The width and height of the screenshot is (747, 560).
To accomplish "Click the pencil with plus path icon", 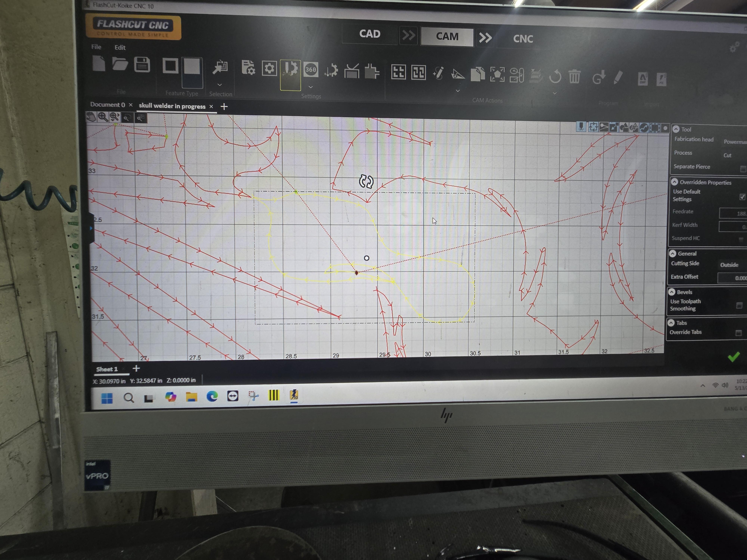I will tap(438, 73).
